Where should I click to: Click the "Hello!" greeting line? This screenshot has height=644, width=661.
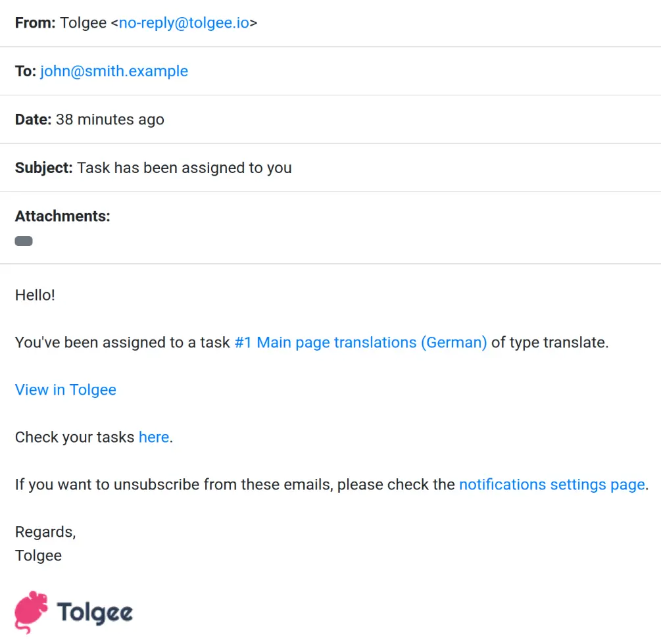(x=36, y=295)
